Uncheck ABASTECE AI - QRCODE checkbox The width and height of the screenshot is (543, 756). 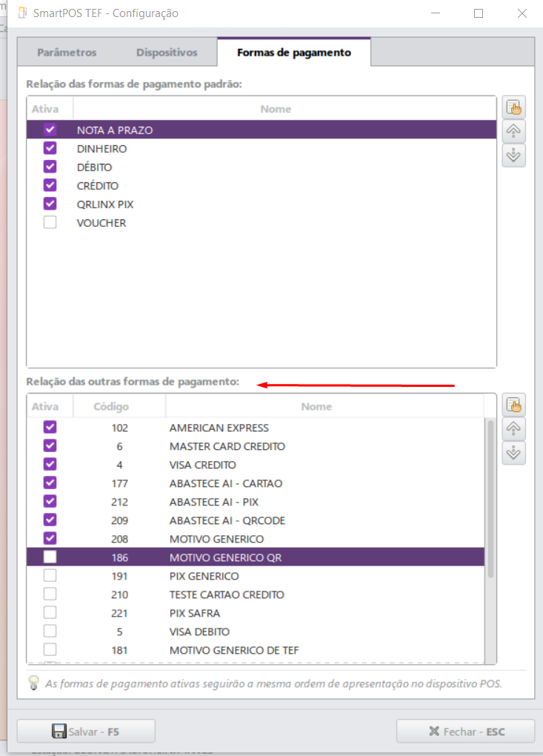tap(50, 520)
